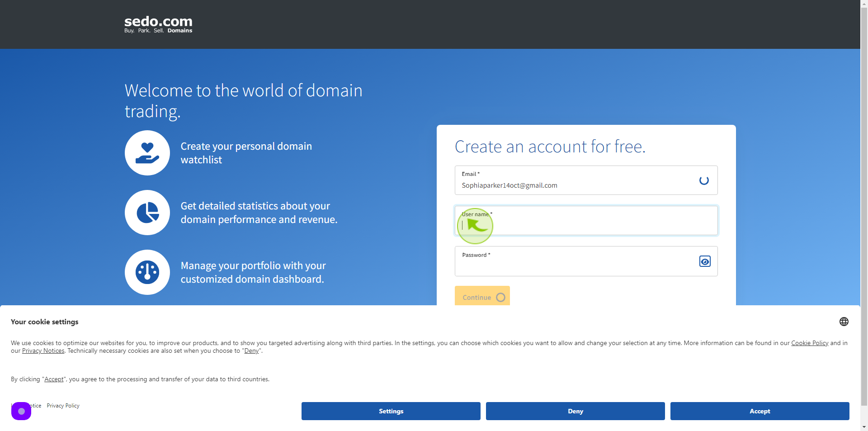The height and width of the screenshot is (431, 868).
Task: Open the Cookie Policy link
Action: tap(810, 343)
